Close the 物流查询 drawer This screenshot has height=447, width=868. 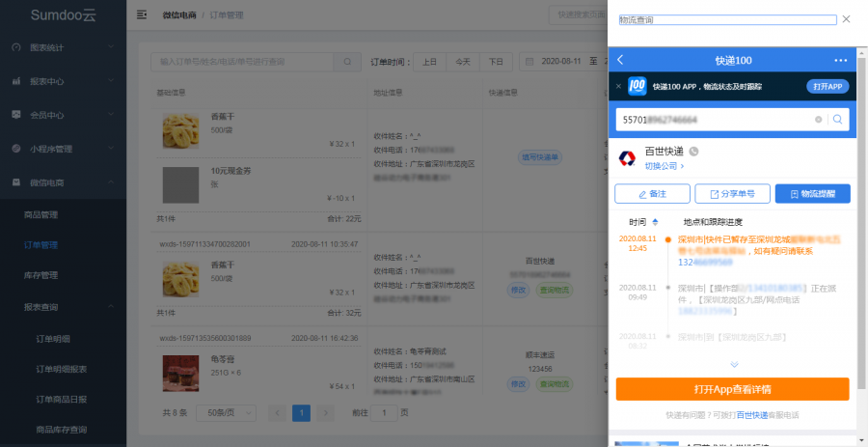pyautogui.click(x=847, y=19)
